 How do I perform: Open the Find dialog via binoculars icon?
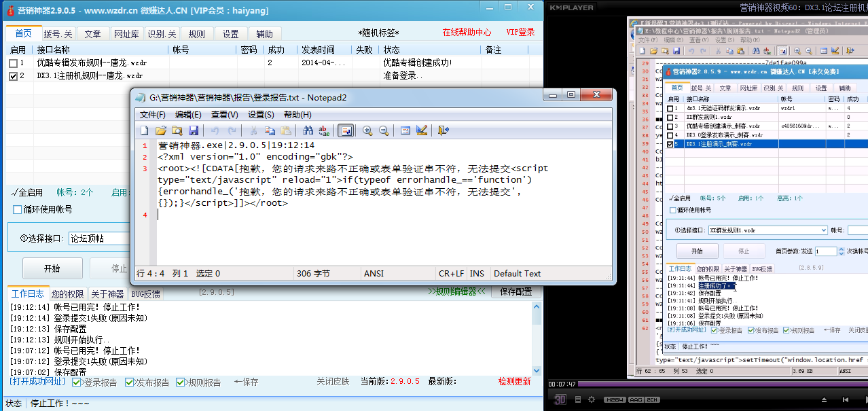point(307,130)
